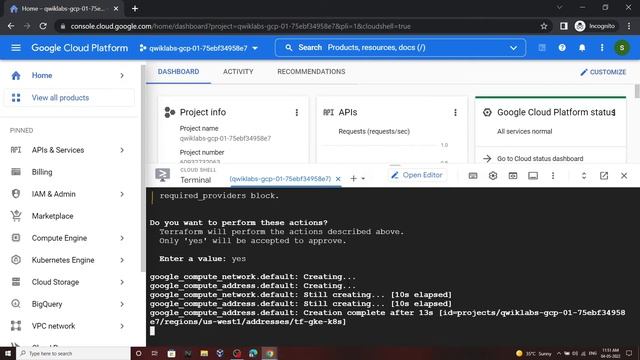Focus the Products, resources, docs search field
This screenshot has width=640, height=360.
400,48
